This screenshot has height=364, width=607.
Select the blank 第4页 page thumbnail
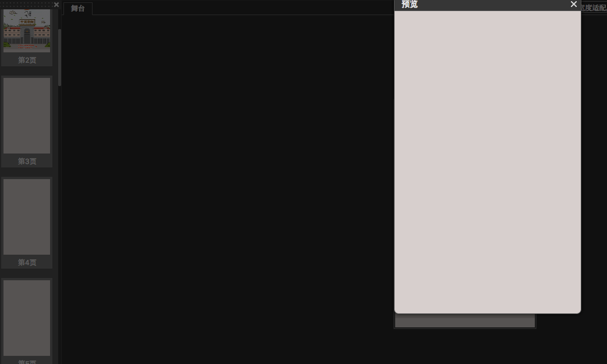27,217
